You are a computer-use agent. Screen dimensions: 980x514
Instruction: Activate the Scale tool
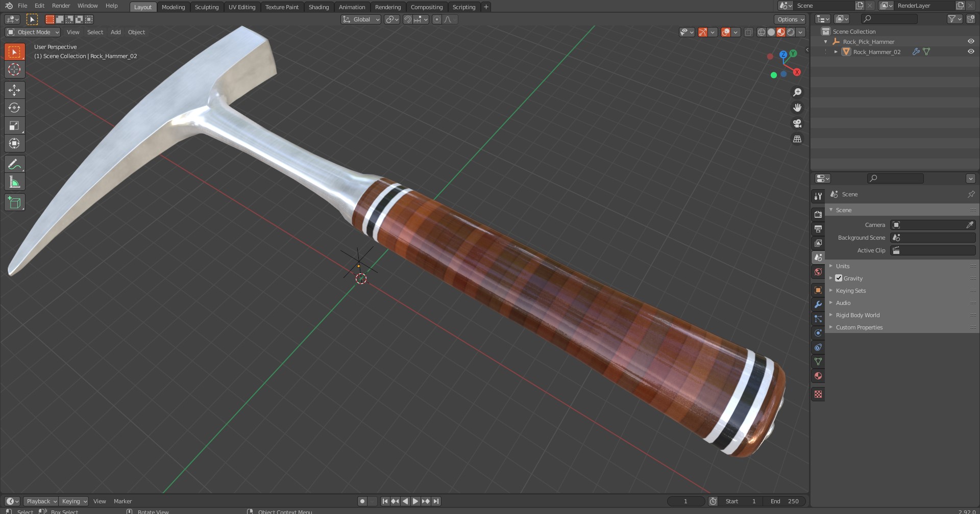tap(14, 125)
